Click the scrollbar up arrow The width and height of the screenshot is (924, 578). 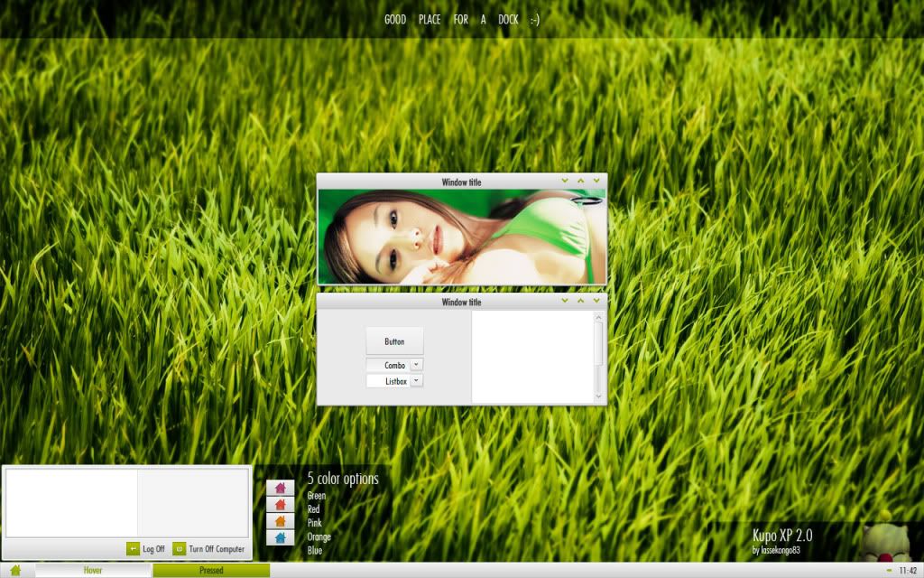coord(598,317)
